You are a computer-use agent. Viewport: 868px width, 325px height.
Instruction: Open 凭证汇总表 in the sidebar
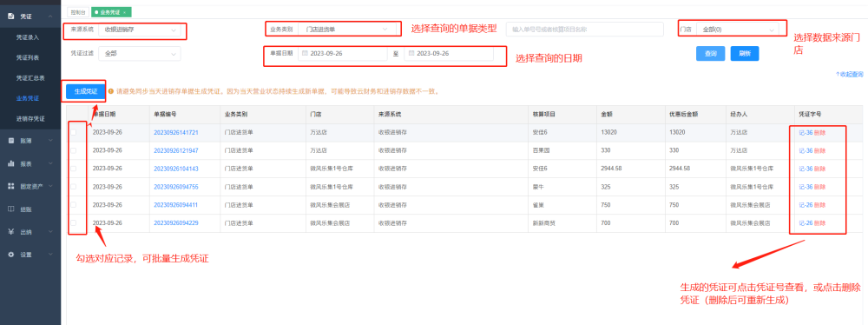[x=30, y=77]
